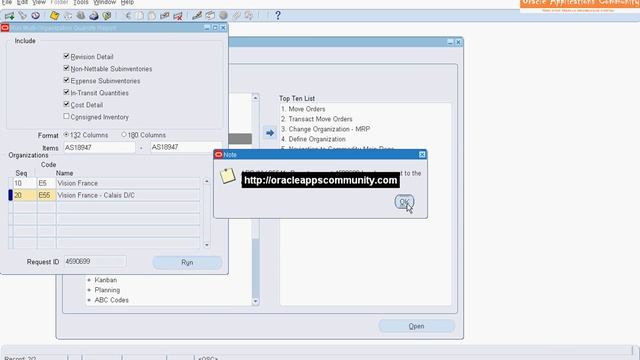Click the Switch Responsibility toolbar icon
The height and width of the screenshot is (360, 640).
pyautogui.click(x=81, y=16)
